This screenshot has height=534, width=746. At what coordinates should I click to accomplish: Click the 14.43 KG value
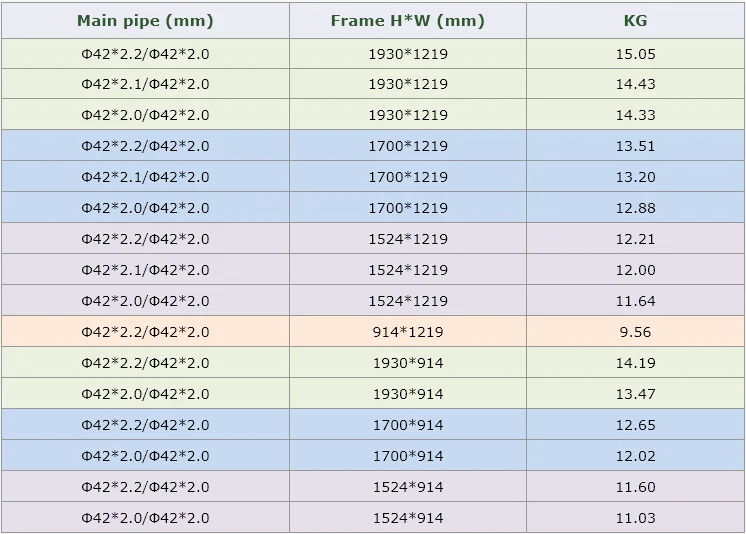(635, 84)
